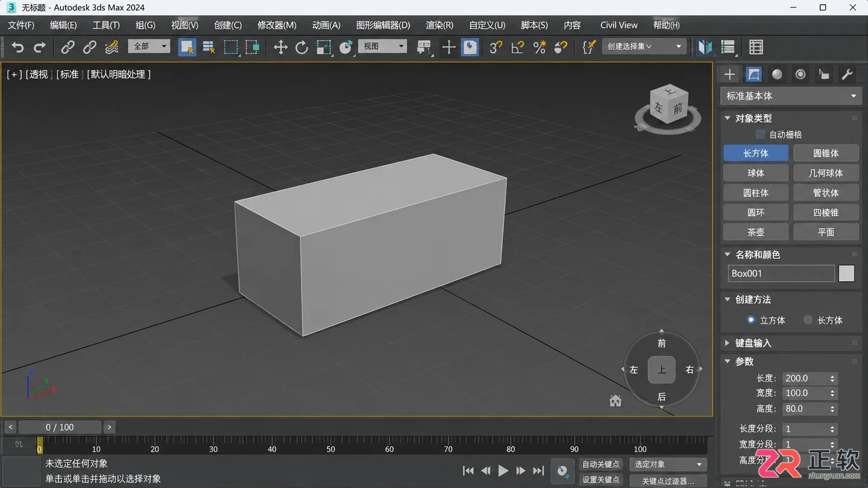The width and height of the screenshot is (868, 488).
Task: Open the Civil View menu
Action: pyautogui.click(x=619, y=25)
